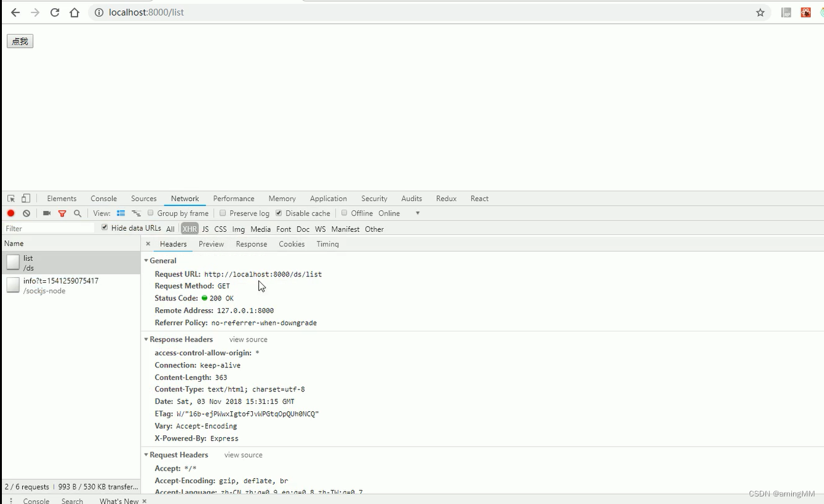The height and width of the screenshot is (504, 824).
Task: Select the list /ds request row
Action: click(x=70, y=263)
